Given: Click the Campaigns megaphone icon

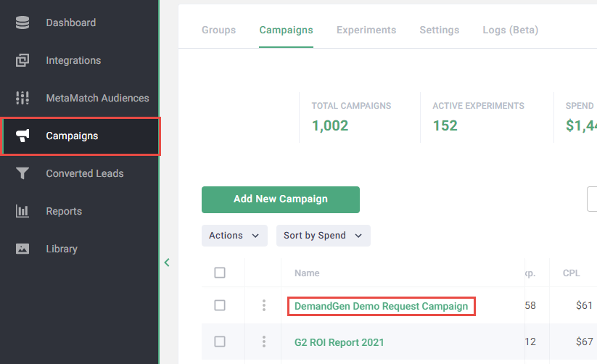Looking at the screenshot, I should 22,136.
